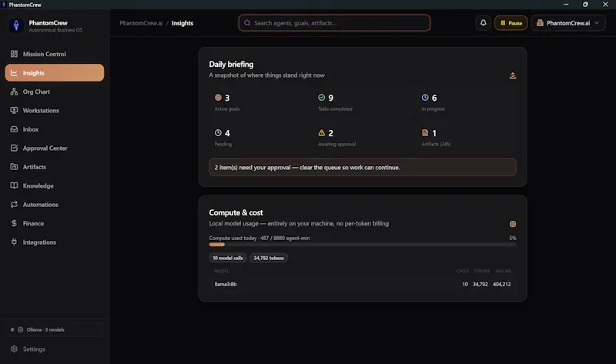Click the Tasks completed check icon
The height and width of the screenshot is (364, 616).
pos(321,98)
